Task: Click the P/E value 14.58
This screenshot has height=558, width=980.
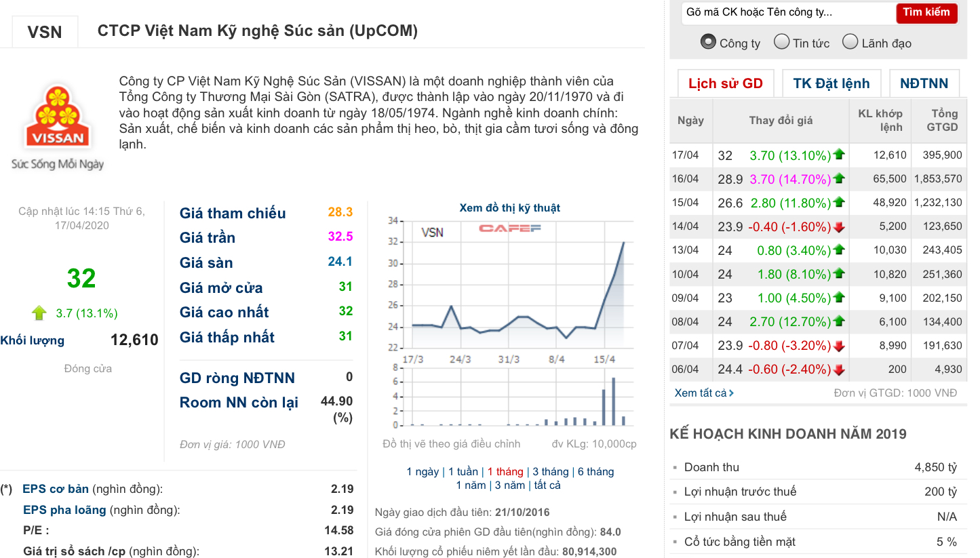Action: 338,530
